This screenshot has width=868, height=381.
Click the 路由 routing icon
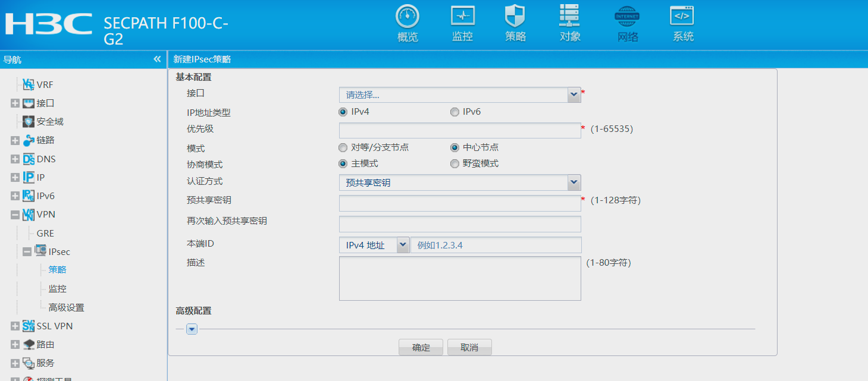coord(29,344)
